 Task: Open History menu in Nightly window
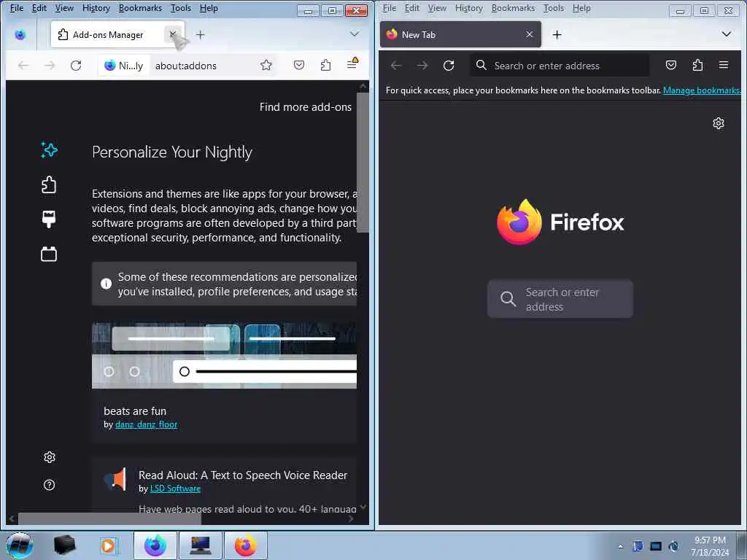96,8
